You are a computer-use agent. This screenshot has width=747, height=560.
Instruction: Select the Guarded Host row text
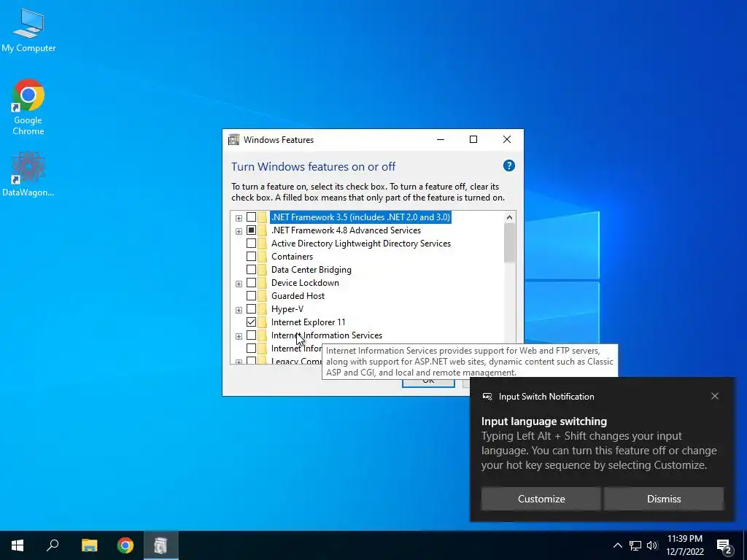298,296
